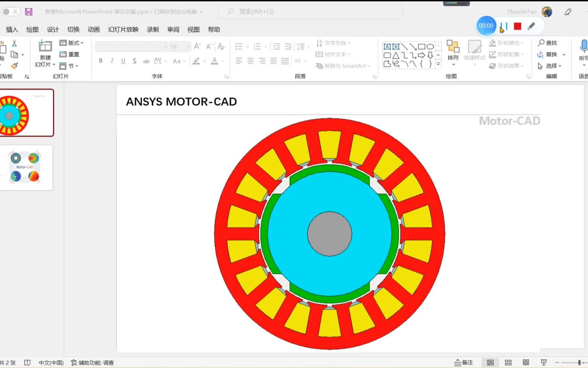This screenshot has width=588, height=368.
Task: Pause the recording timer
Action: pos(504,26)
